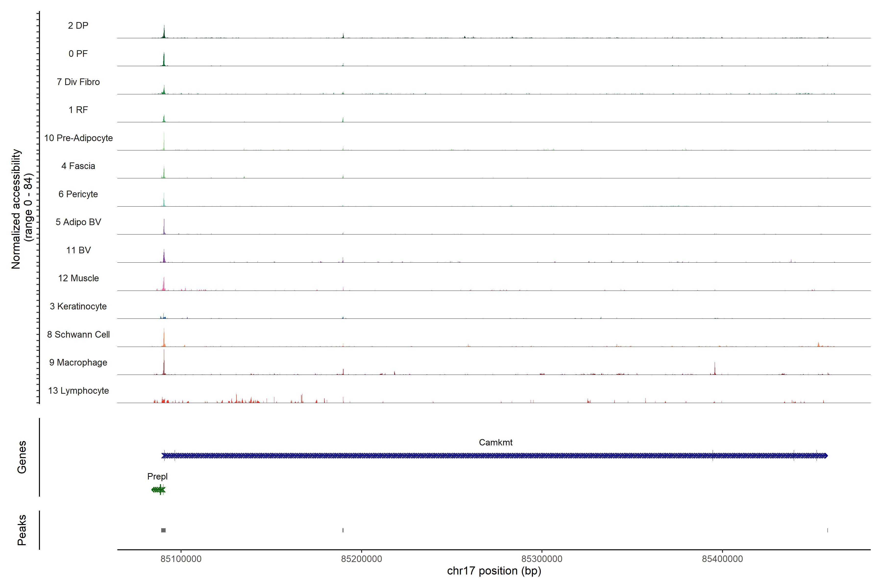
Task: Click the green Prepl gene arrow
Action: [158, 489]
